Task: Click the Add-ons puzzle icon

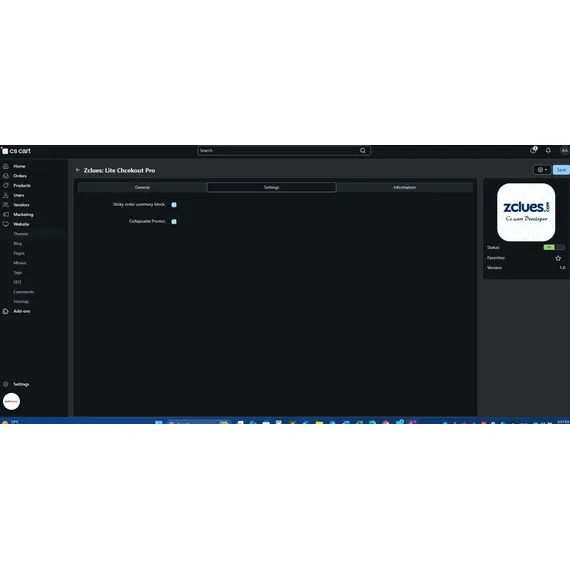Action: click(x=6, y=311)
